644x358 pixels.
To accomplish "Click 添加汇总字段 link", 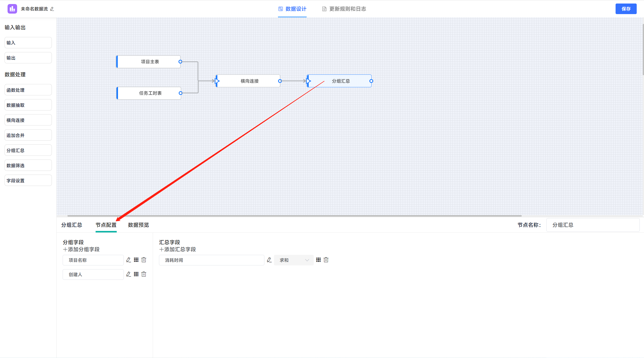I will 178,249.
